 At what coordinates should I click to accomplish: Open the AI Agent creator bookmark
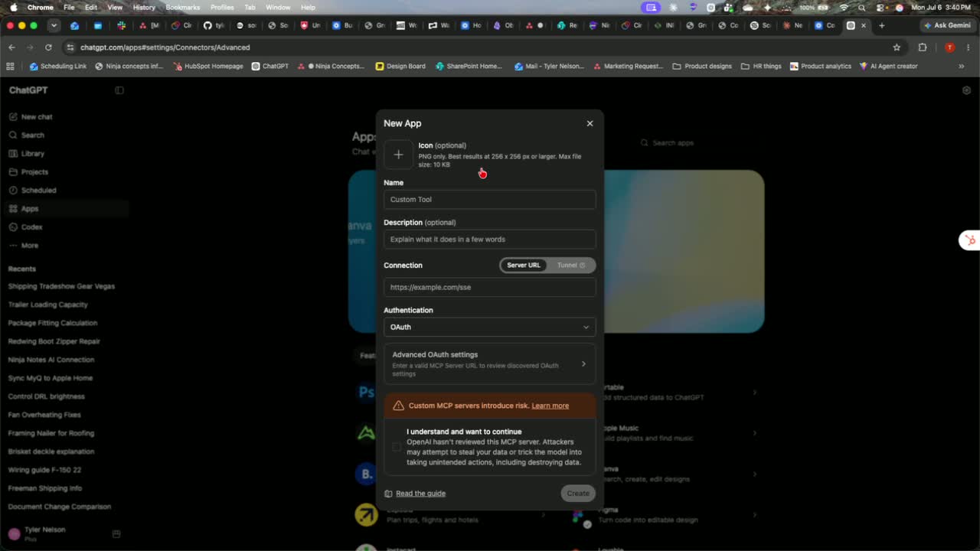pos(888,67)
